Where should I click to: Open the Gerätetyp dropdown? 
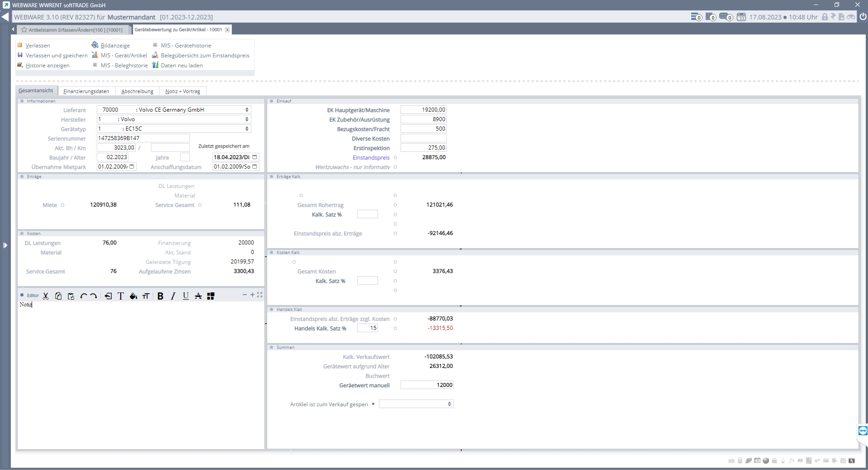(247, 129)
